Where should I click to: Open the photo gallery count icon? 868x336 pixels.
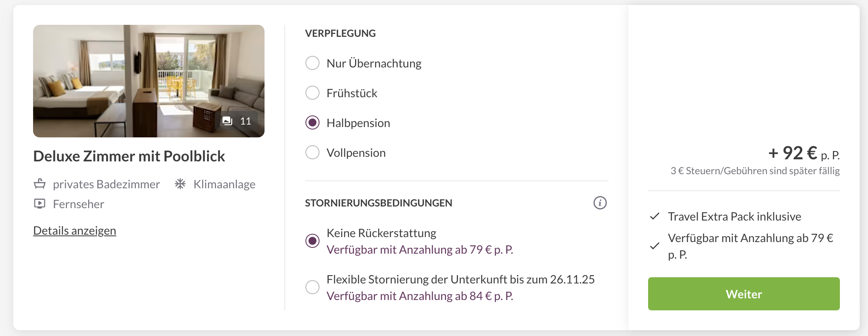click(228, 121)
